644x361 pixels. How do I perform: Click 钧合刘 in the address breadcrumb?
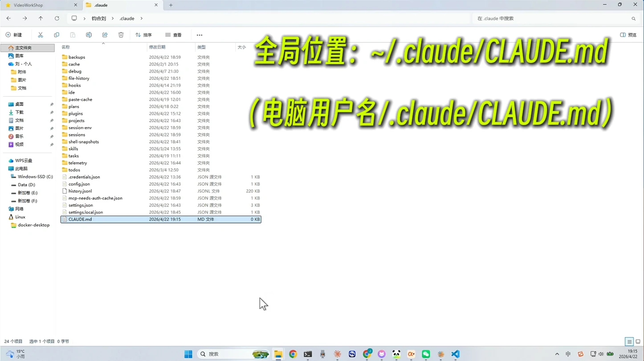(99, 19)
